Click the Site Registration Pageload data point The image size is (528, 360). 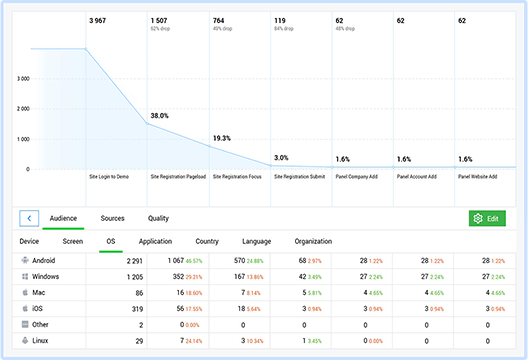[x=147, y=124]
